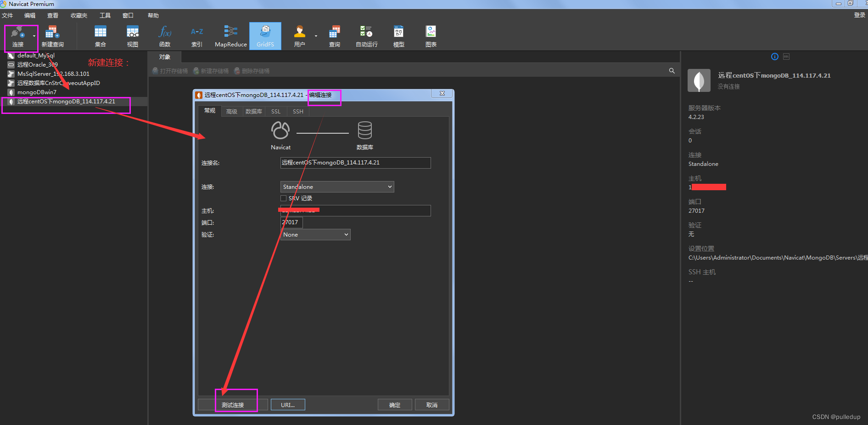Click the 端口 port field showing 27017
The image size is (868, 425).
(291, 222)
